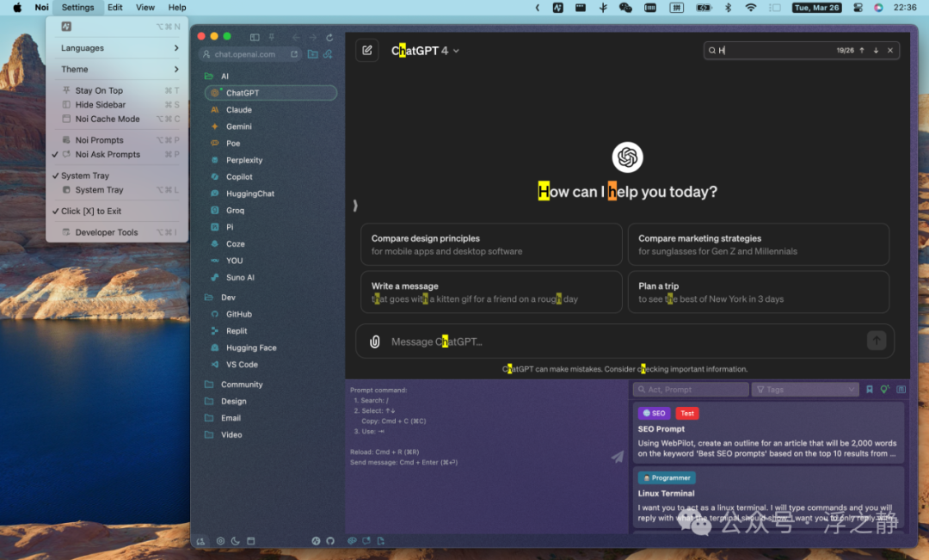Click the file export icon in the bottom bar
Image resolution: width=929 pixels, height=560 pixels.
(x=381, y=540)
